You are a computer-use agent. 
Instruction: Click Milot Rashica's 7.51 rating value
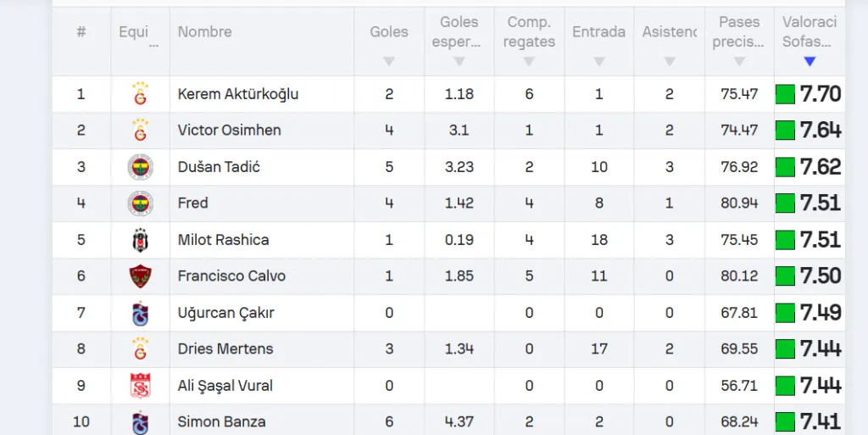pos(821,240)
